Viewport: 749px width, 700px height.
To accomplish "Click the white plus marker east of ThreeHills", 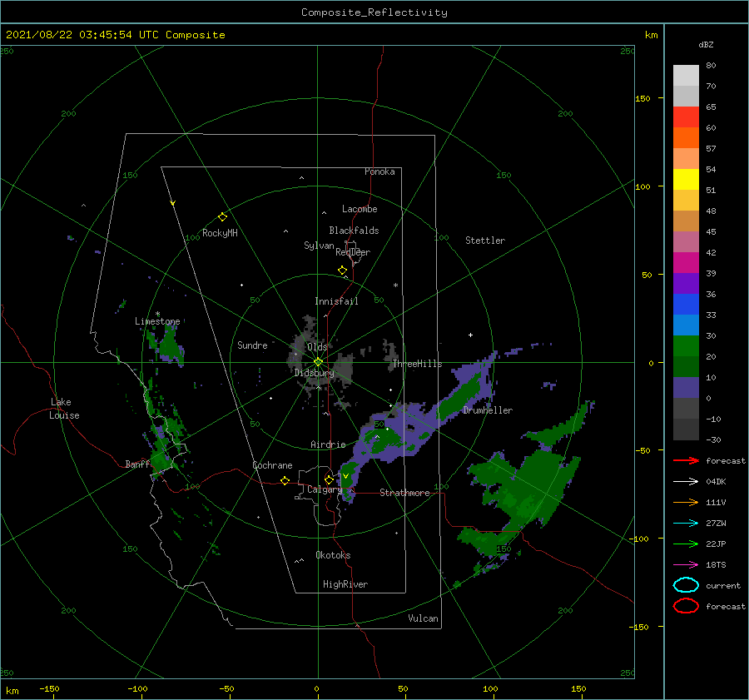I will pos(470,335).
